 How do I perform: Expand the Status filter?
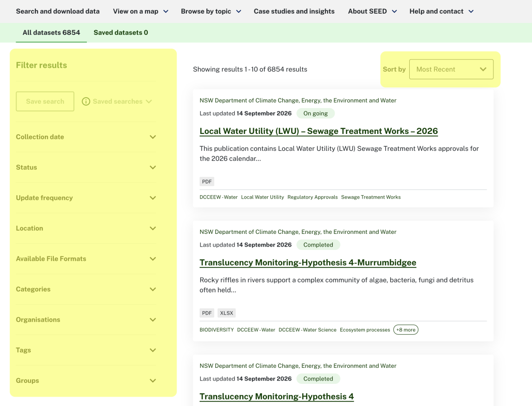[x=86, y=167]
